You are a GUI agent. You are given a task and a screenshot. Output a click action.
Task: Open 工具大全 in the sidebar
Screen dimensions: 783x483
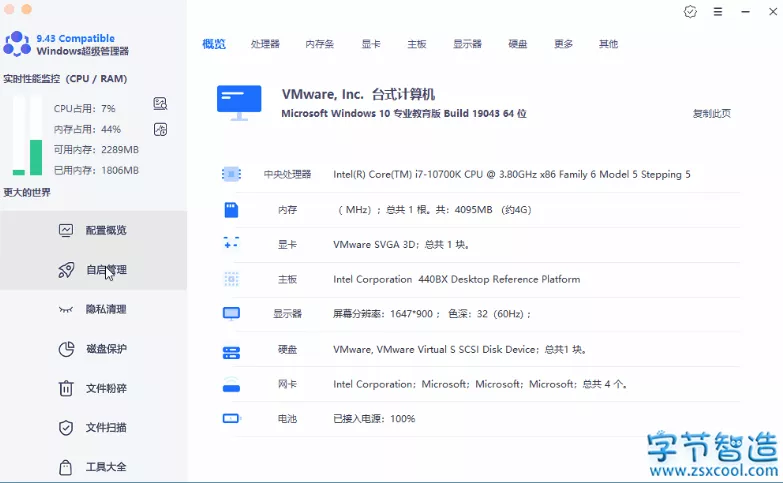(x=93, y=467)
